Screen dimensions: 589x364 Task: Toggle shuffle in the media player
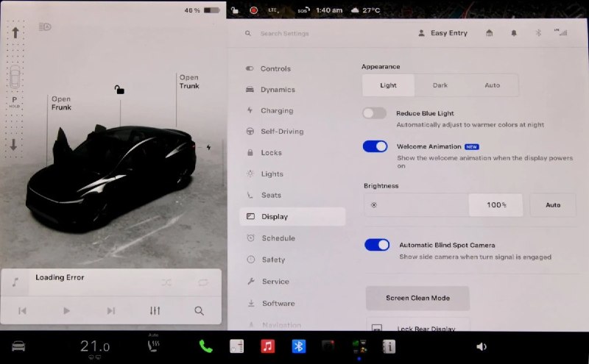pos(166,282)
